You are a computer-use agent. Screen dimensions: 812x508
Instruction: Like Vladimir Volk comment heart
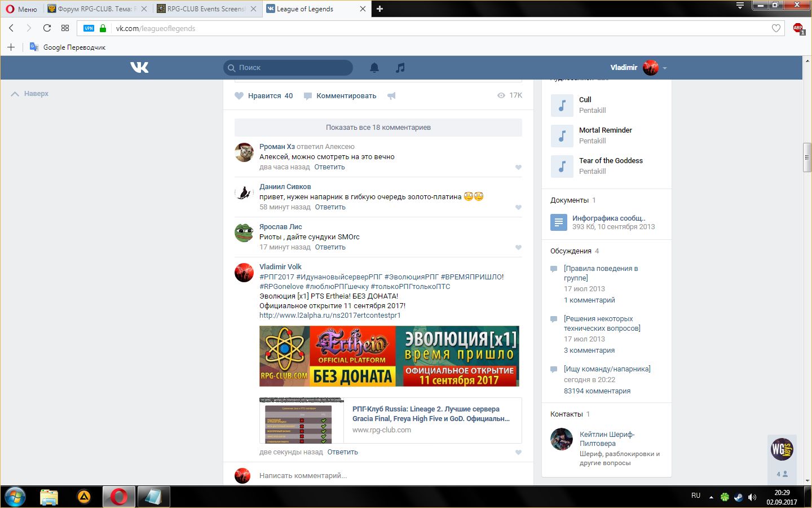point(518,452)
